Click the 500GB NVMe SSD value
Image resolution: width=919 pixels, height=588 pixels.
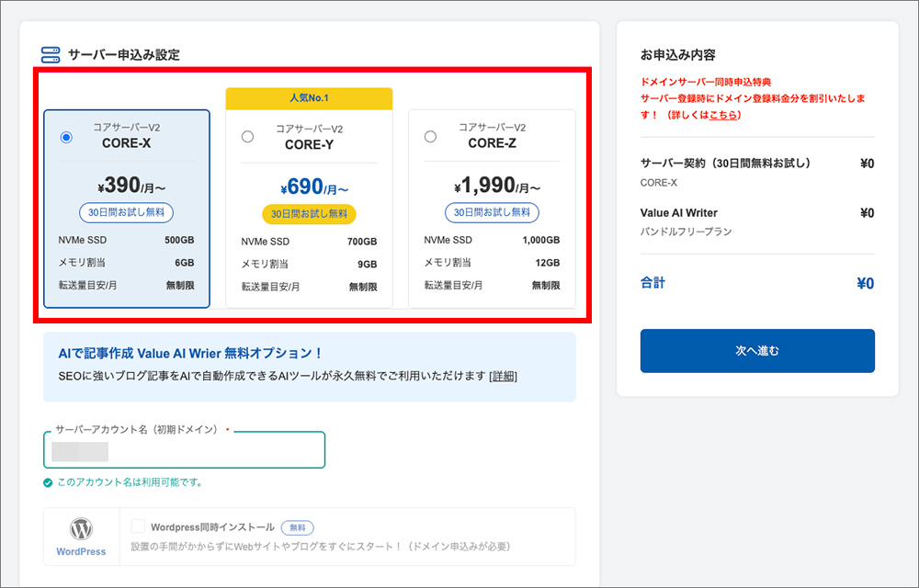(179, 240)
